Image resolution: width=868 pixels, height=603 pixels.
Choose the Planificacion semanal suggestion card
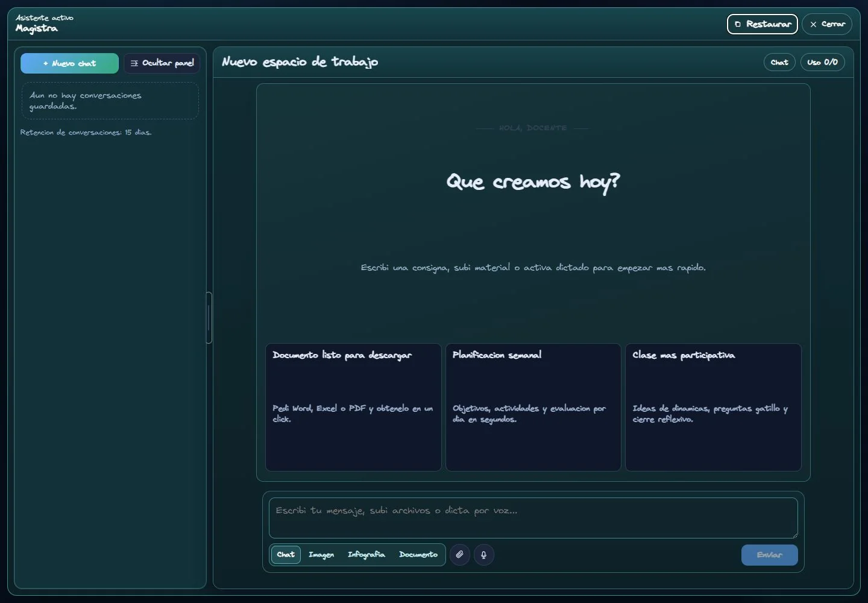click(533, 408)
